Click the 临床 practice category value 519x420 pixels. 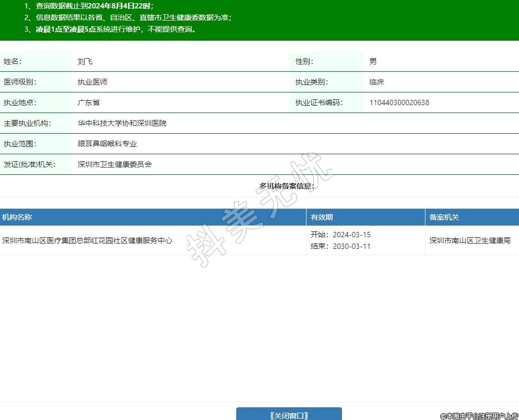[377, 82]
